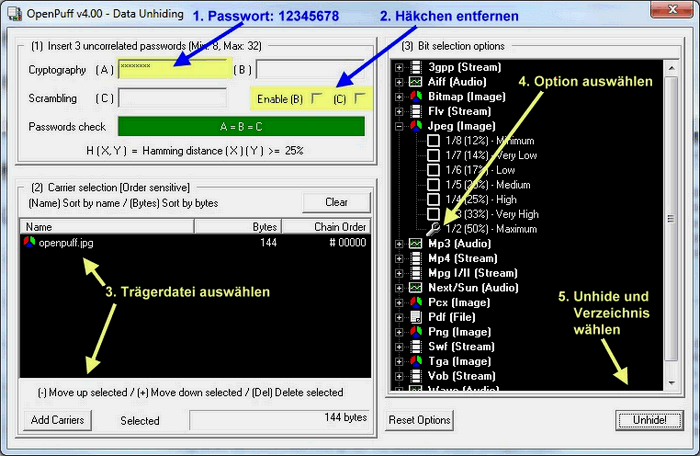This screenshot has width=700, height=456.
Task: Enable password (C) checkbox
Action: click(359, 98)
